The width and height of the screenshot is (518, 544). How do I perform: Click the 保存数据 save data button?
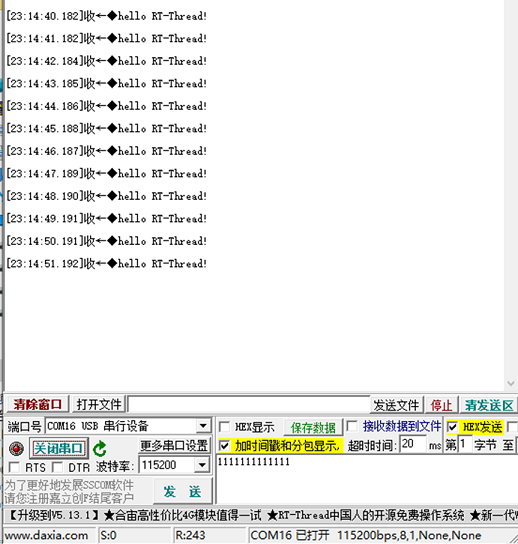[x=313, y=427]
